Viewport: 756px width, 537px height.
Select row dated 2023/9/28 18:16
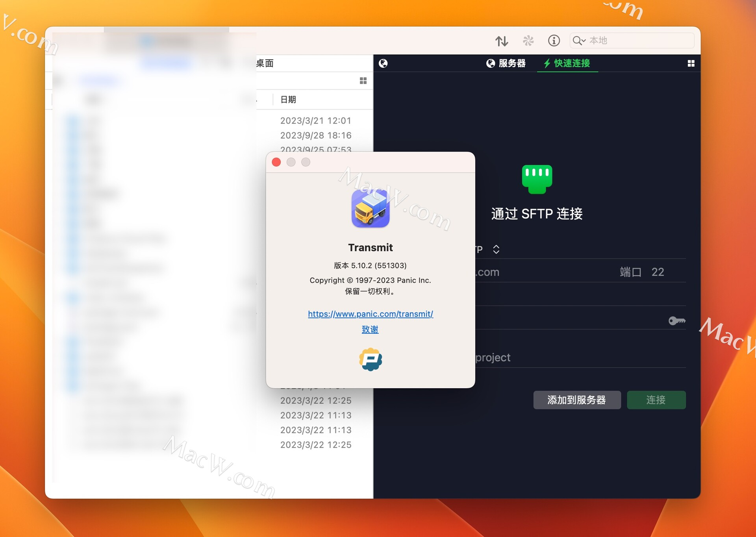click(x=315, y=135)
